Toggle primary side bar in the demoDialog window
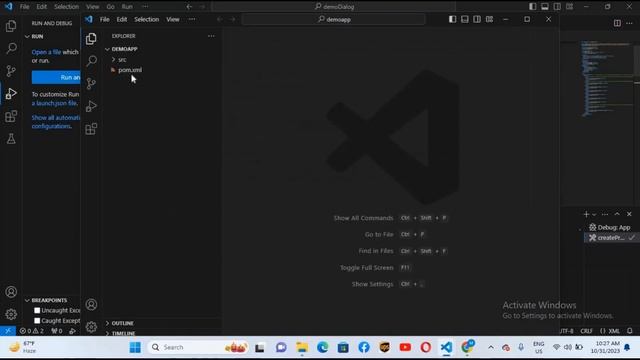Viewport: 640px width, 360px height. pos(533,7)
